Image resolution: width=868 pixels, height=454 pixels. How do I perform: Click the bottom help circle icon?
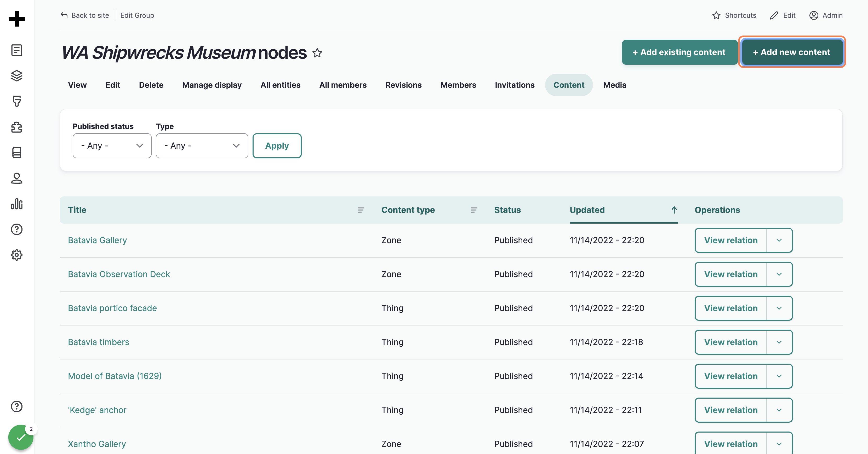[x=17, y=406]
